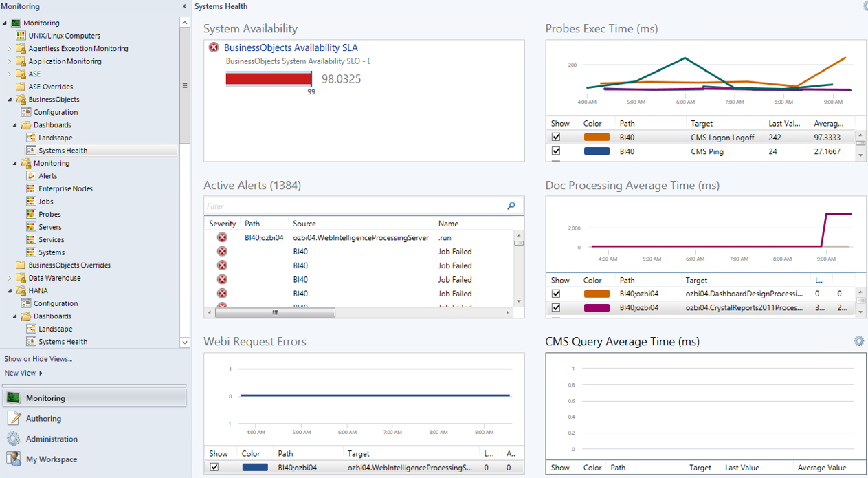Expand the ASE folder
Viewport: 868px width, 478px height.
tap(10, 74)
